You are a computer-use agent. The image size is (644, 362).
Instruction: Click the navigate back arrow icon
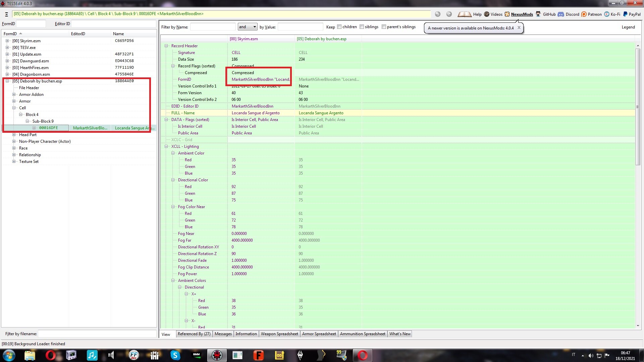tap(438, 14)
